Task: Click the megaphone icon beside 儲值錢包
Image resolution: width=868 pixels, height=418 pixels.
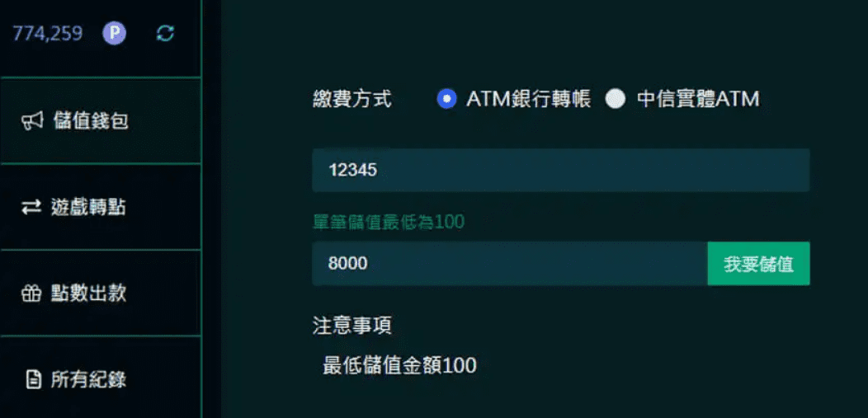Action: 31,121
